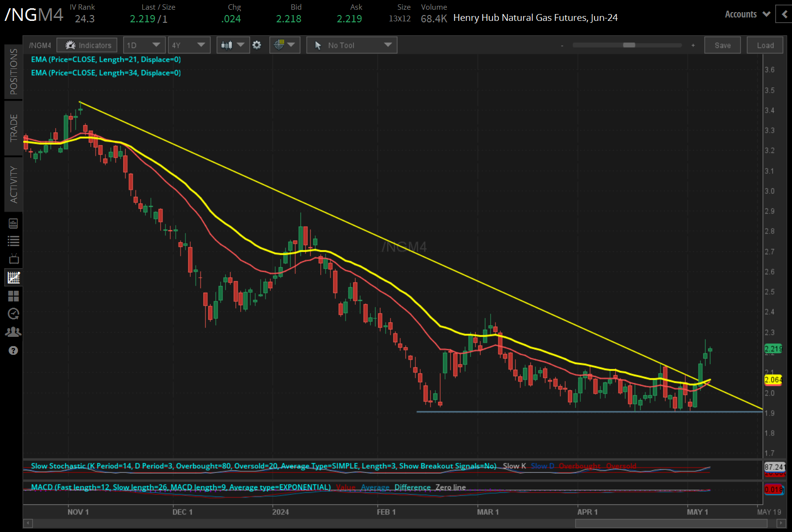Click the 2024 date axis label
Viewport: 792px width, 532px height.
(280, 512)
